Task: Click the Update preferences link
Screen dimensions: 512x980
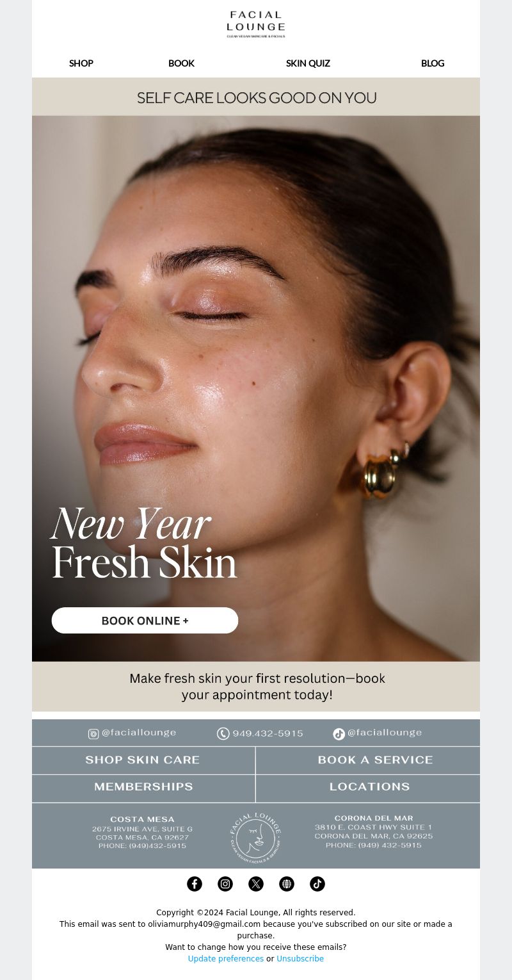Action: (226, 959)
